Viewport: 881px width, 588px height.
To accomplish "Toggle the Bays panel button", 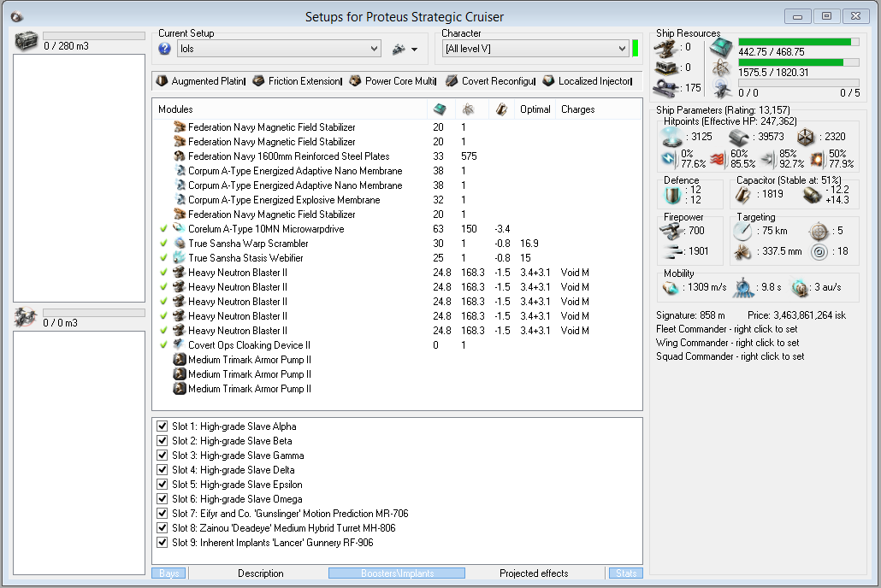I will point(169,573).
